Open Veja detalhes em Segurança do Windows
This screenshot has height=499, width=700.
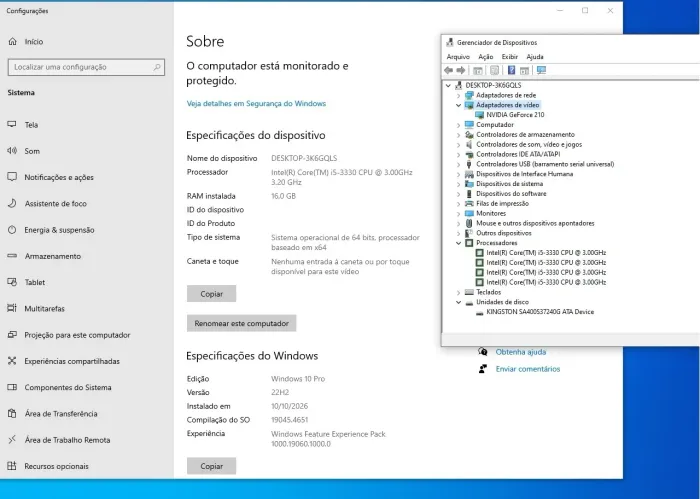tap(256, 104)
